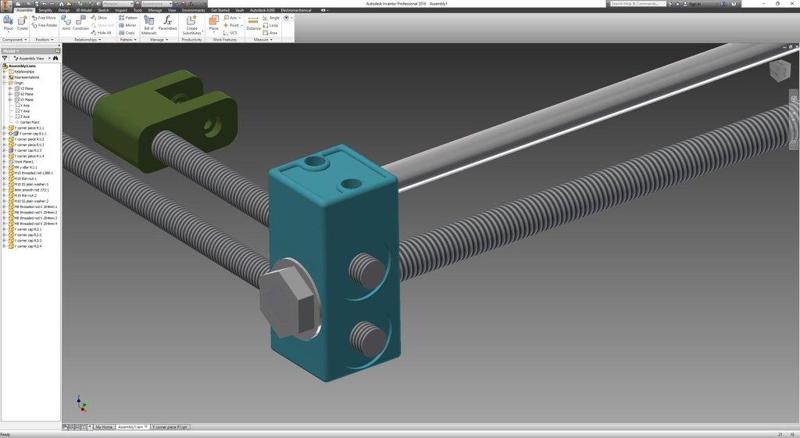This screenshot has width=800, height=438.
Task: Select the Free Rotate tool
Action: [44, 25]
